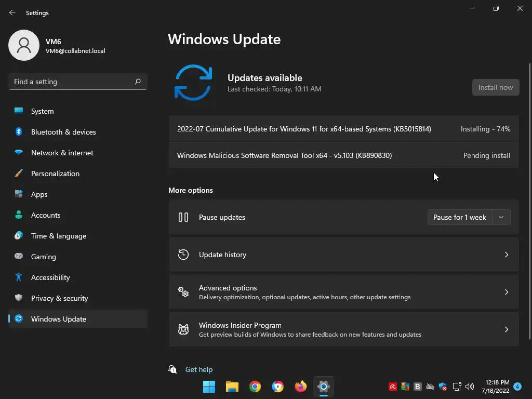The image size is (532, 399).
Task: Select the Time & language clock icon
Action: point(19,235)
